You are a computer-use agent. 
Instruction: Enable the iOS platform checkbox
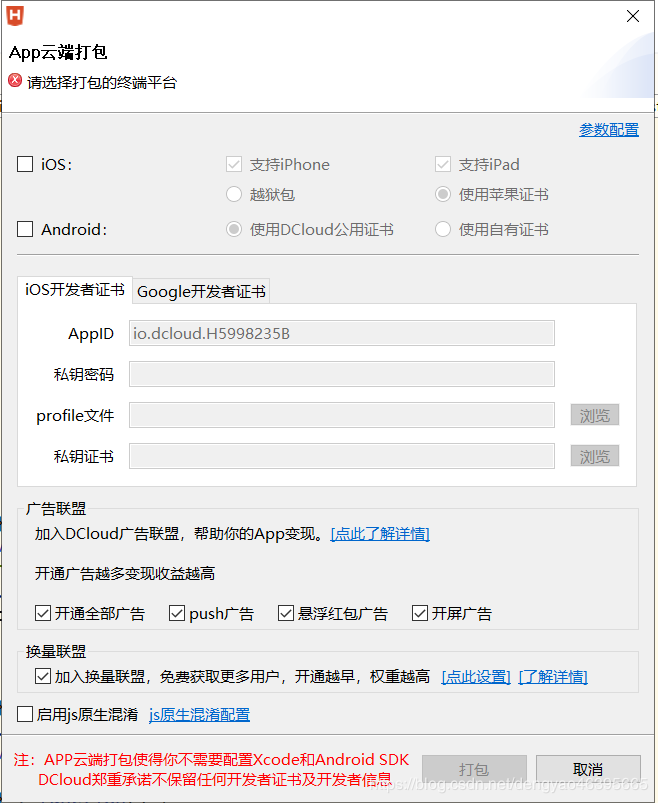pyautogui.click(x=25, y=164)
